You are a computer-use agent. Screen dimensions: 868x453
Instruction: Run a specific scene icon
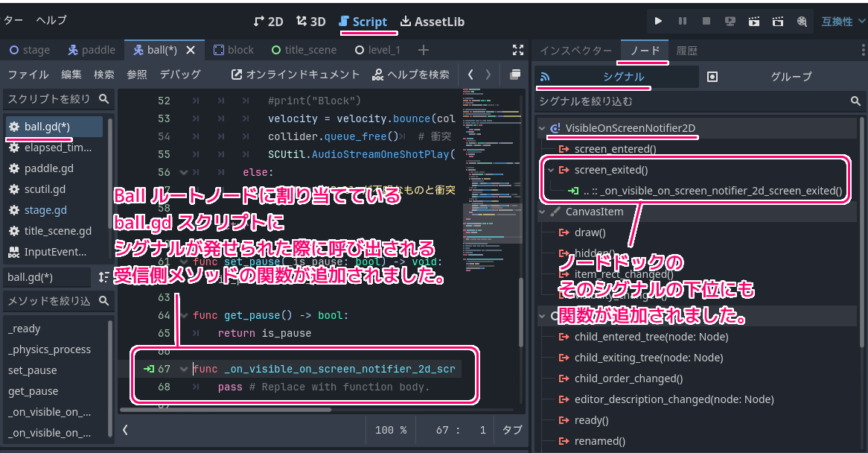click(778, 21)
